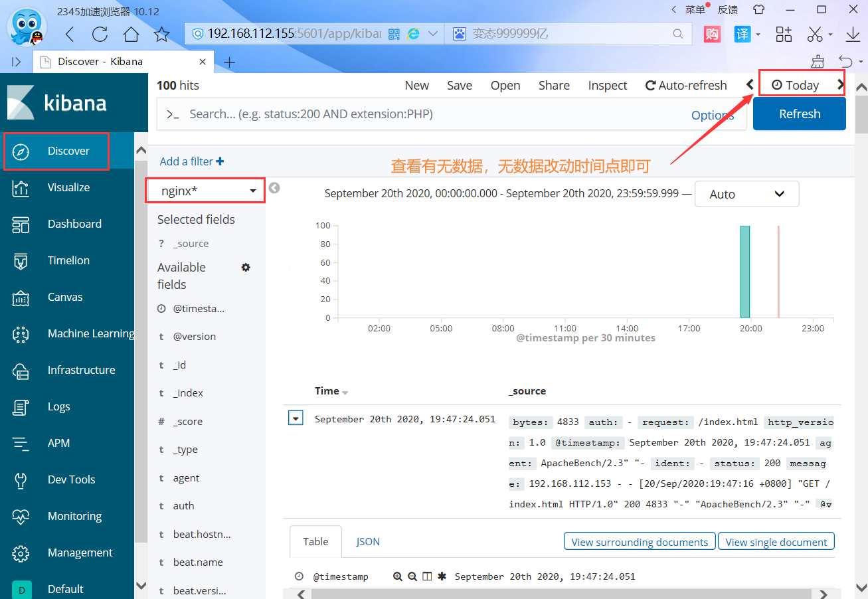
Task: Toggle @timestamp column in table
Action: (x=427, y=576)
